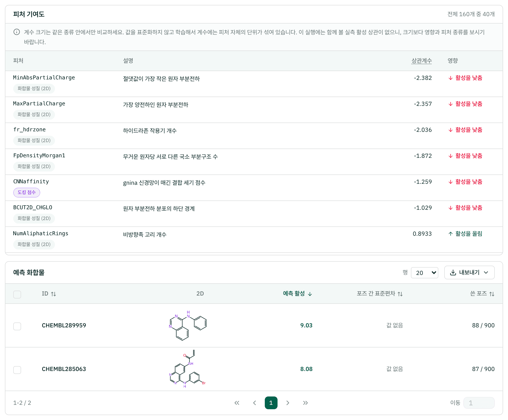
Task: Click the coefficient value 0.8933
Action: coord(422,234)
